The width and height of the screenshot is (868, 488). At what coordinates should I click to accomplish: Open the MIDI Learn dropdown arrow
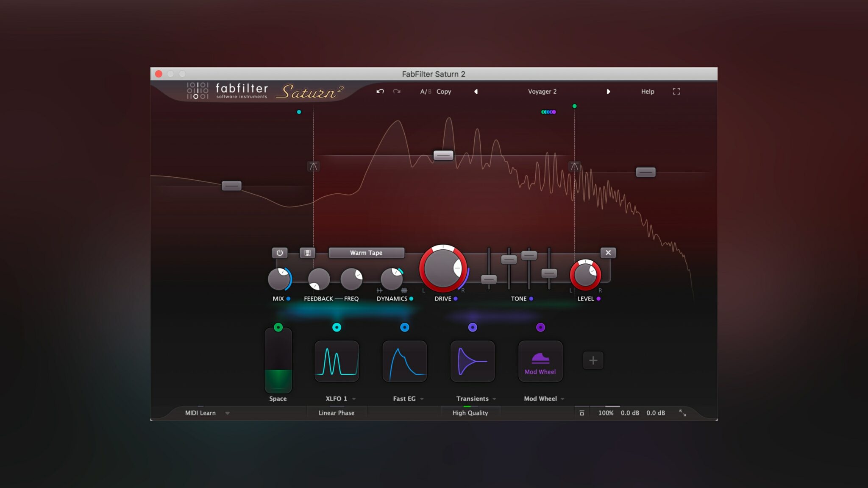227,413
